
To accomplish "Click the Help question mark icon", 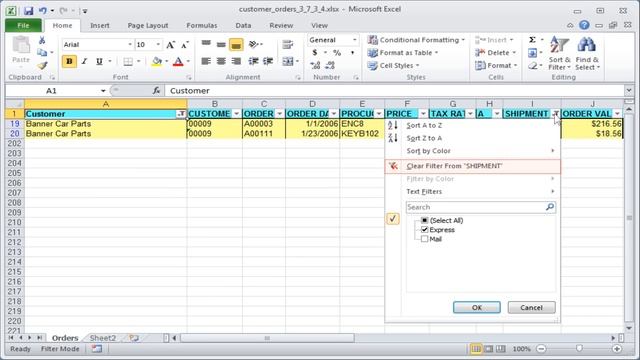I will (584, 25).
